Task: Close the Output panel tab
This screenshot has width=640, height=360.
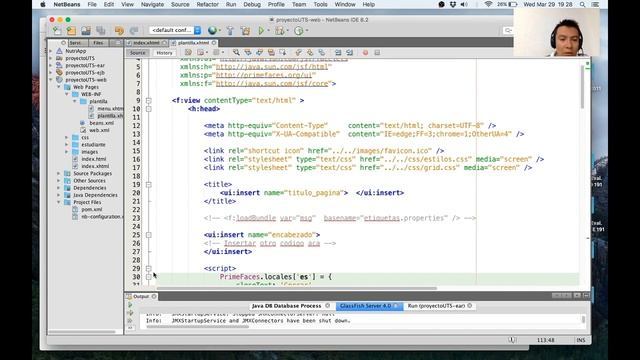Action: tap(154, 296)
